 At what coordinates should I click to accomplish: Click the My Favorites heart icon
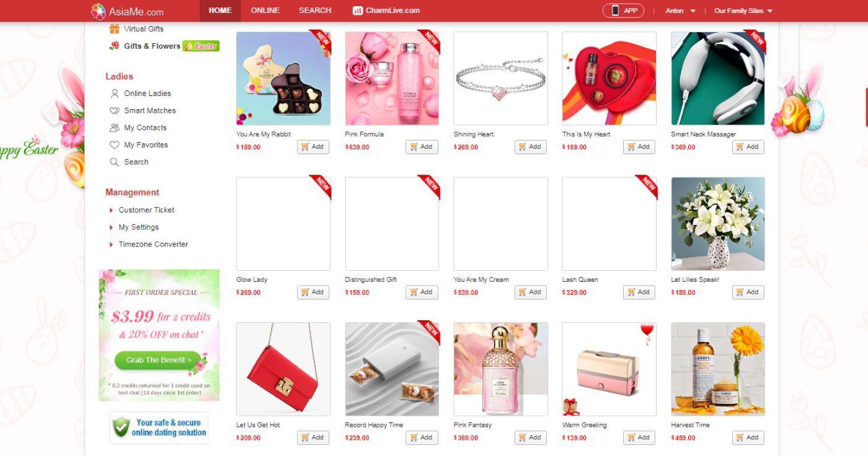114,145
